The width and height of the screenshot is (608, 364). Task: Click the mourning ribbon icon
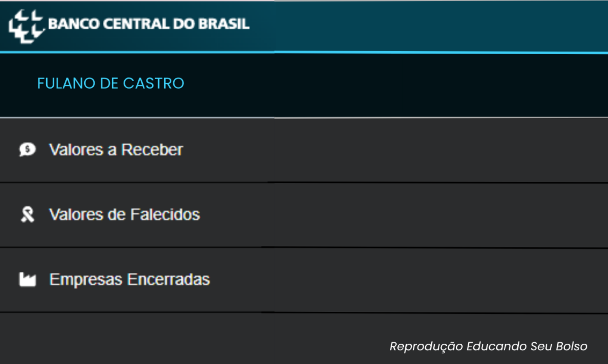click(27, 215)
